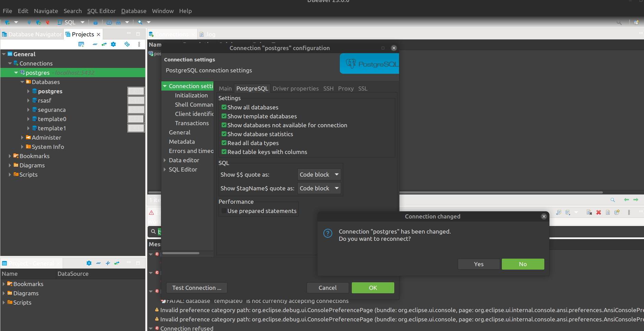Collapse the postgres connection in Database Navigator
The width and height of the screenshot is (644, 331).
[x=16, y=72]
